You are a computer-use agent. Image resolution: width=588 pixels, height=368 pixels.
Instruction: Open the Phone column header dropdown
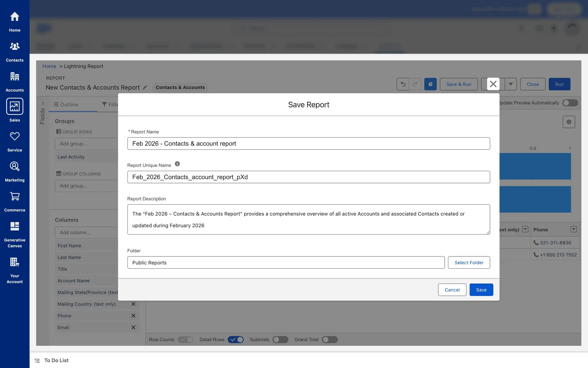point(574,229)
